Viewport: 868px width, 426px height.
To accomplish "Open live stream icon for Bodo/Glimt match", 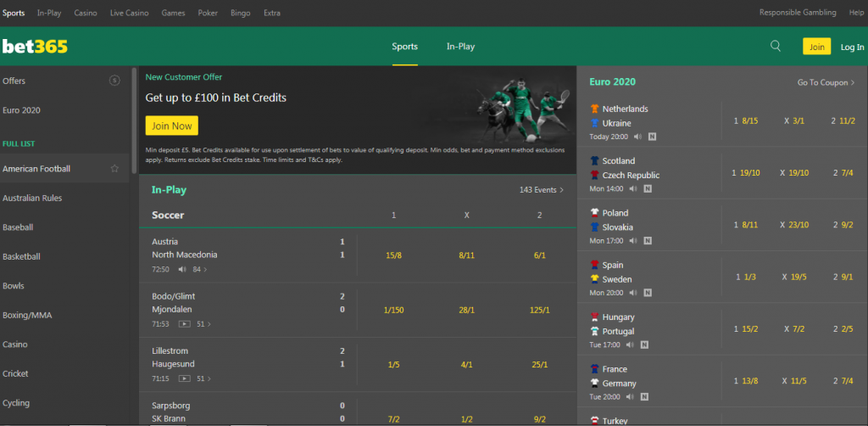I will click(184, 324).
